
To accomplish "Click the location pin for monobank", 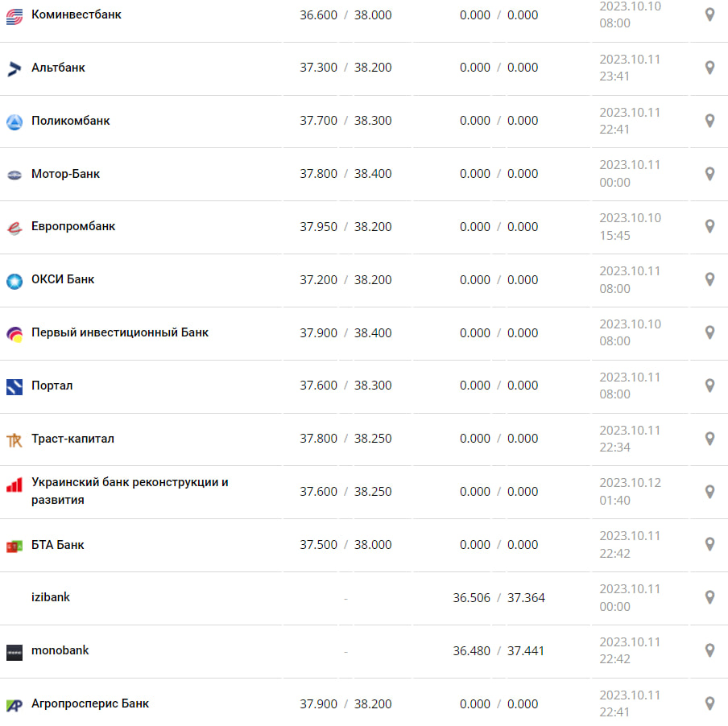I will click(709, 650).
